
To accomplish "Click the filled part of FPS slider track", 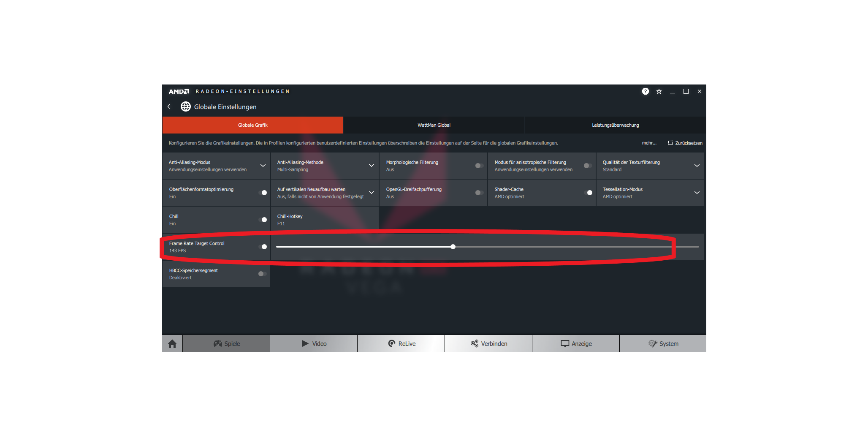I will (363, 247).
